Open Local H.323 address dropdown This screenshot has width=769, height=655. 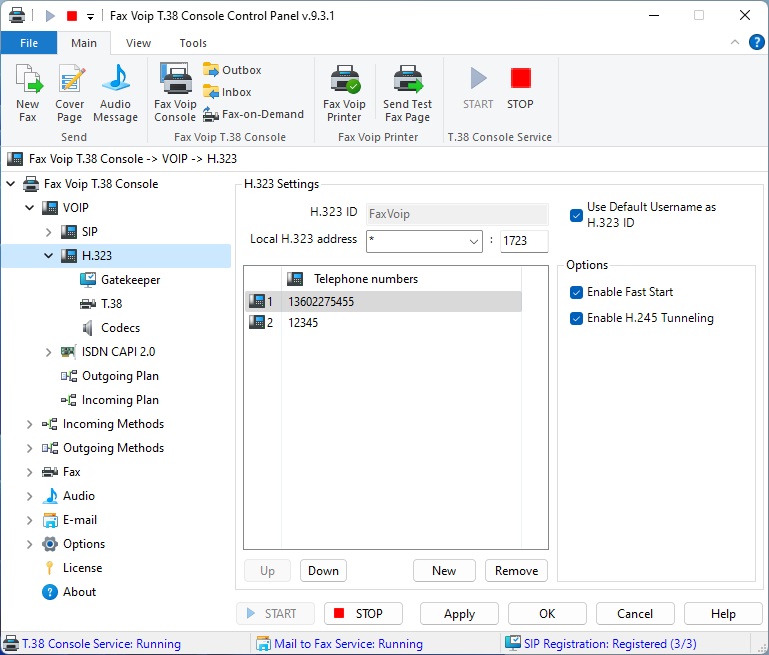click(473, 241)
